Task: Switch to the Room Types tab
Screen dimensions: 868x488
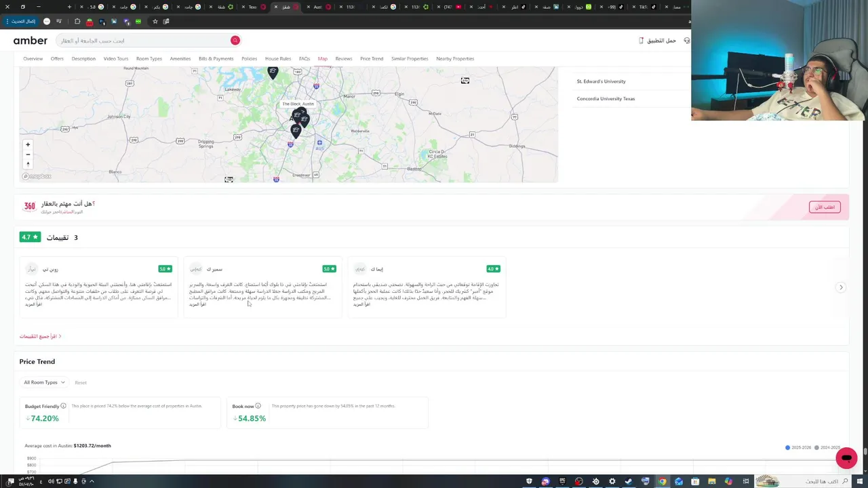Action: (149, 59)
